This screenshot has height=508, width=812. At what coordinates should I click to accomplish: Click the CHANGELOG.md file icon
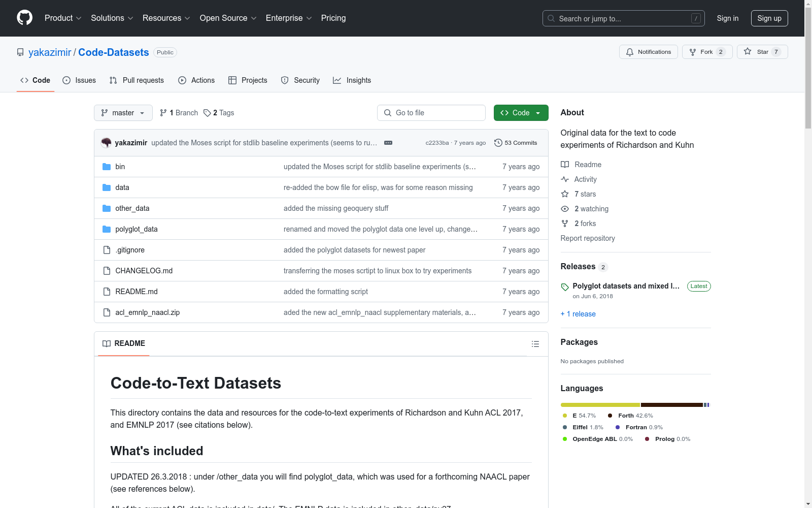coord(107,271)
